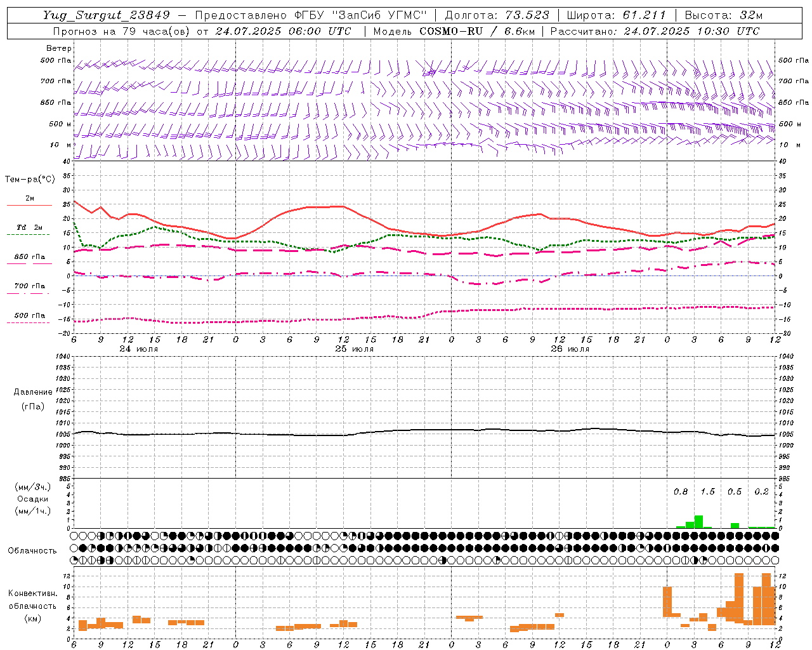Click the (мм/1ч.) units label
812x650 pixels.
(x=33, y=511)
